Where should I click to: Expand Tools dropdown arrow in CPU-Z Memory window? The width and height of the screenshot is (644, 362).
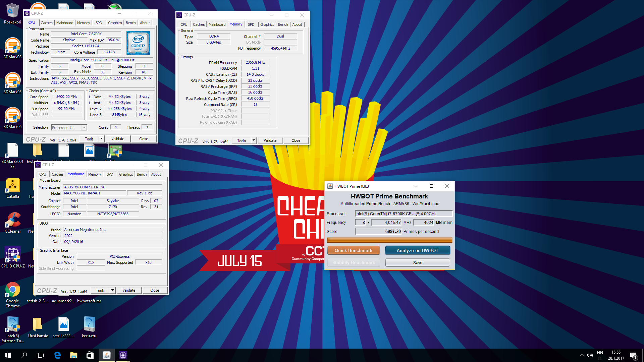tap(254, 140)
